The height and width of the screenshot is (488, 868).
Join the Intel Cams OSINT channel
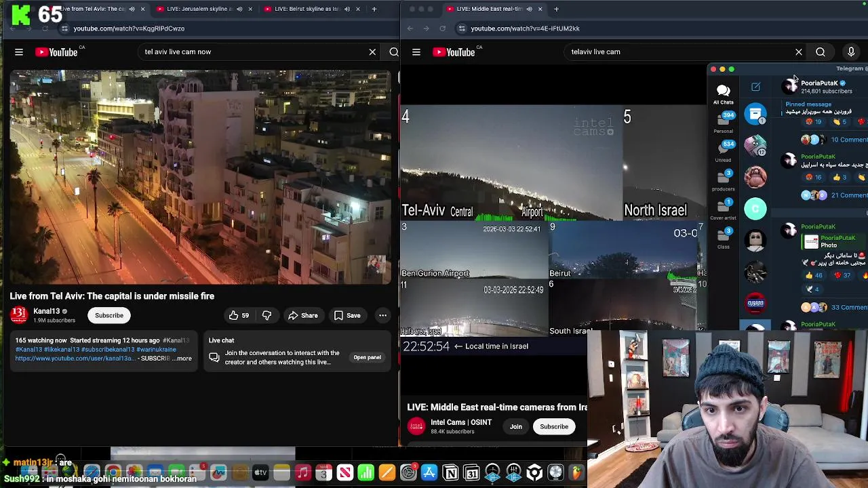[516, 426]
